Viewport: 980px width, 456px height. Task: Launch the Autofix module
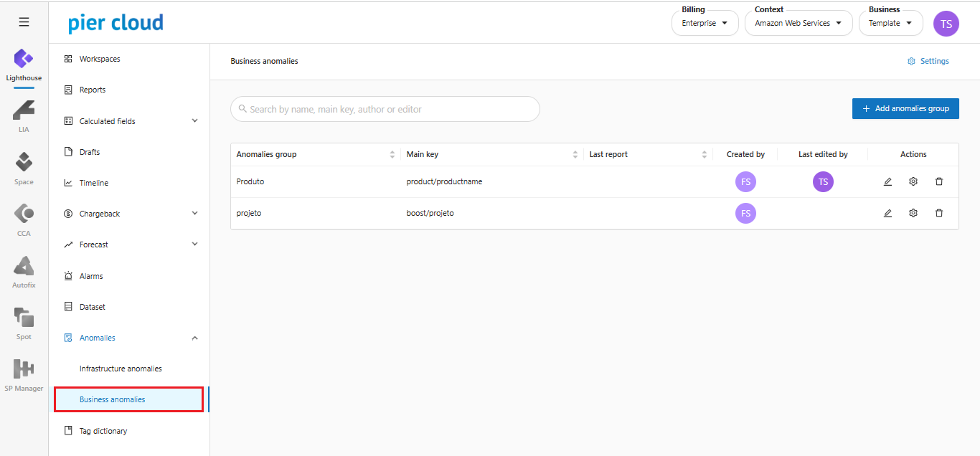coord(24,271)
